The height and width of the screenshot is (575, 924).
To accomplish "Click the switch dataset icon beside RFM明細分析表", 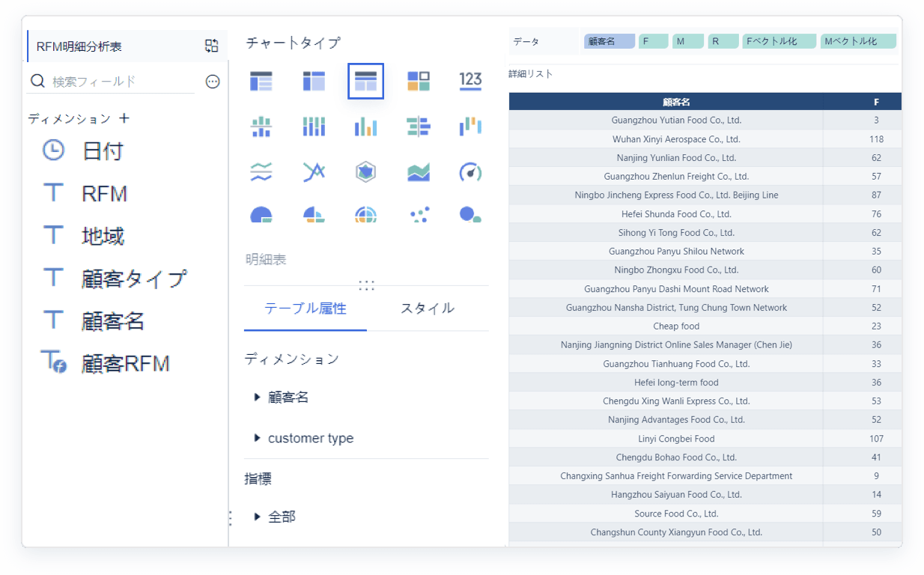I will (212, 46).
